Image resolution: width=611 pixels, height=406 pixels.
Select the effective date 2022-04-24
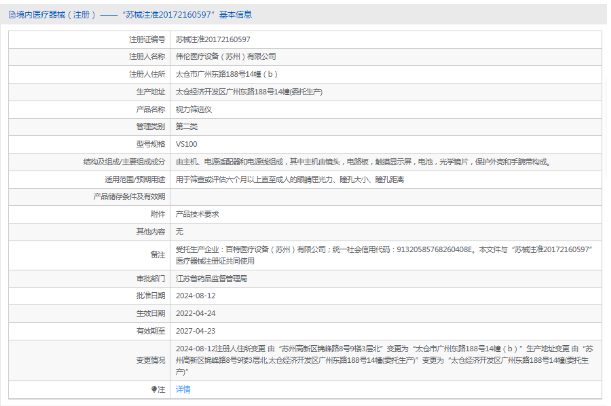coord(196,313)
